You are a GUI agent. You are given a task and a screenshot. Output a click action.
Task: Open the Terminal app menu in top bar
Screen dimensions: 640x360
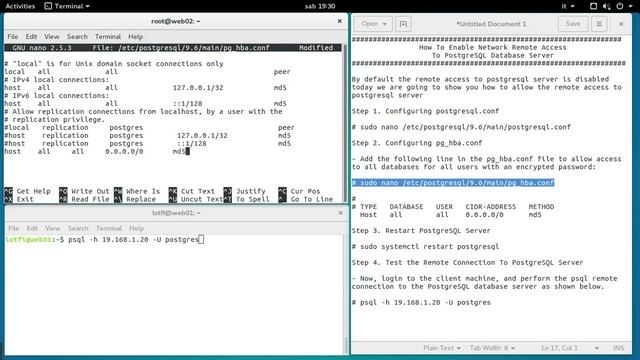tap(67, 6)
